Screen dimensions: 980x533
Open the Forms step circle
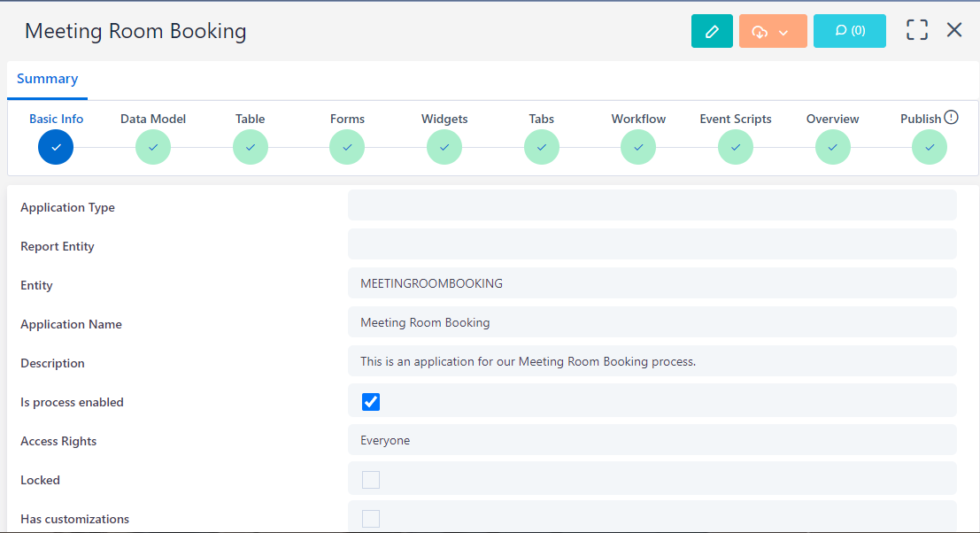347,147
